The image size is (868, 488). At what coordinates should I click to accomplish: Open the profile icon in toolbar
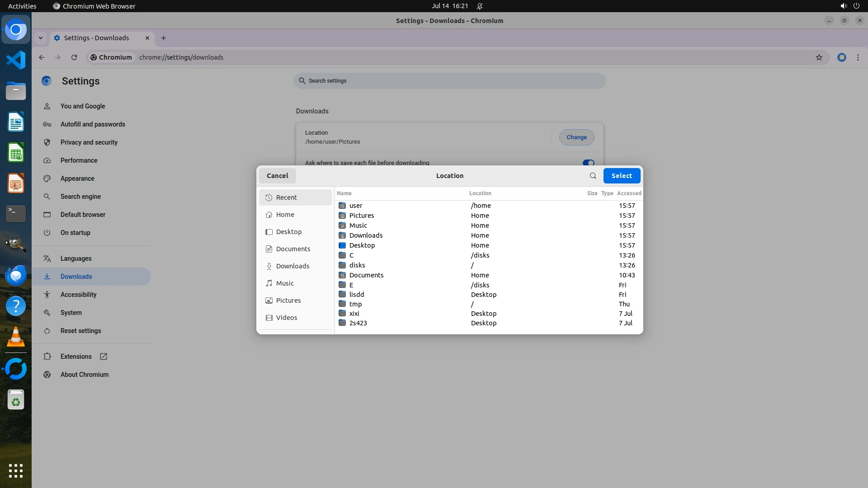tap(841, 57)
